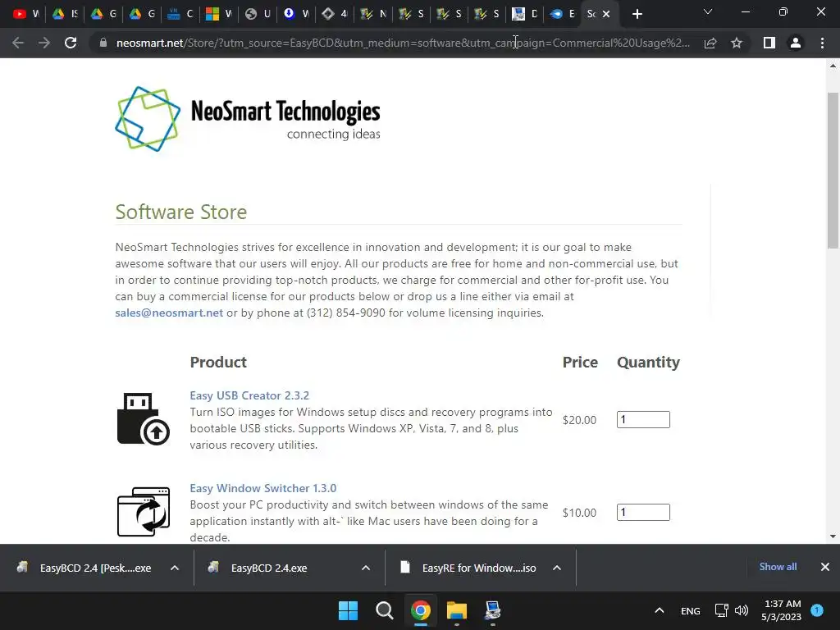Open the tab search chevron

pyautogui.click(x=708, y=11)
